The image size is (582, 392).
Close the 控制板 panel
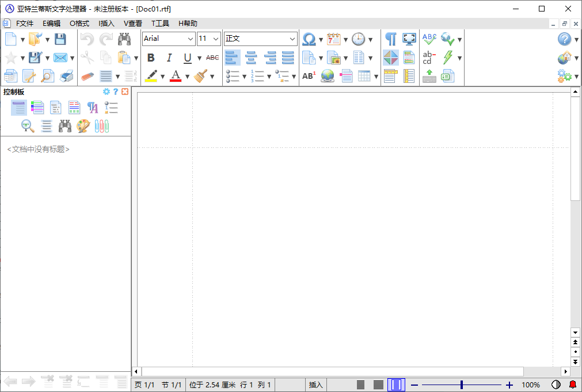(125, 92)
